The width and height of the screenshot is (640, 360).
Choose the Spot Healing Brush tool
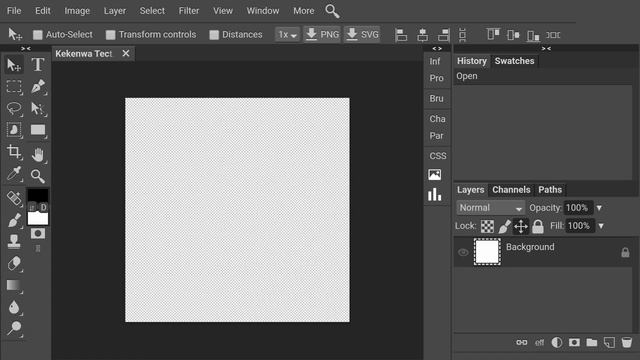coord(14,198)
